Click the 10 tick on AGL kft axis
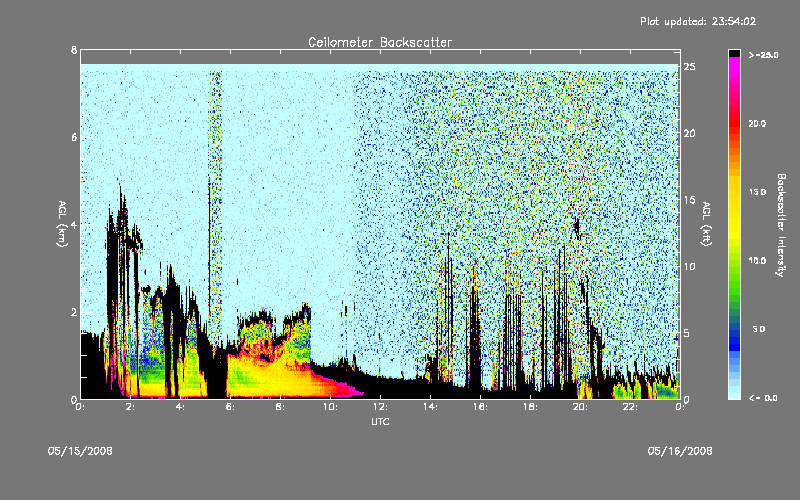800x500 pixels. (689, 266)
